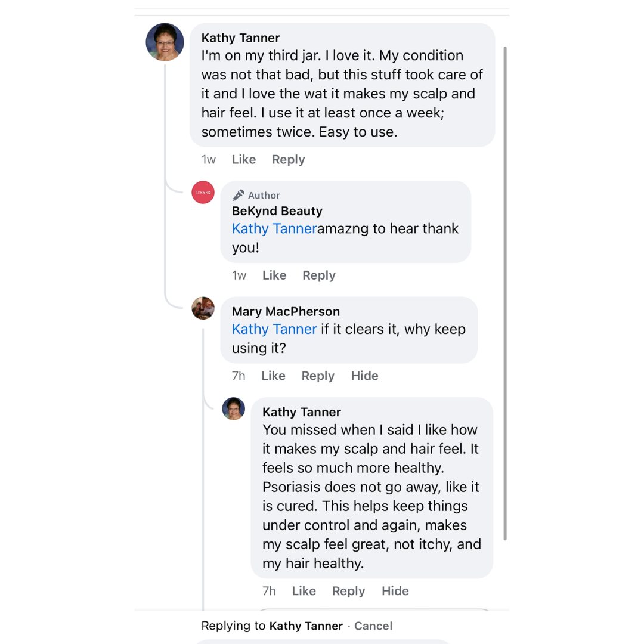This screenshot has width=644, height=644.
Task: Reply to Kathy Tanner's third jar comment
Action: [288, 160]
